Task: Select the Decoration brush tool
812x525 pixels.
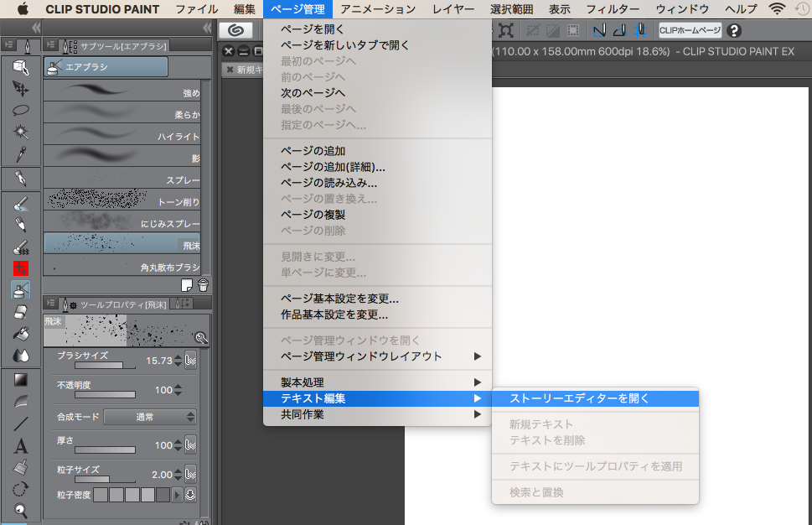Action: tap(21, 247)
